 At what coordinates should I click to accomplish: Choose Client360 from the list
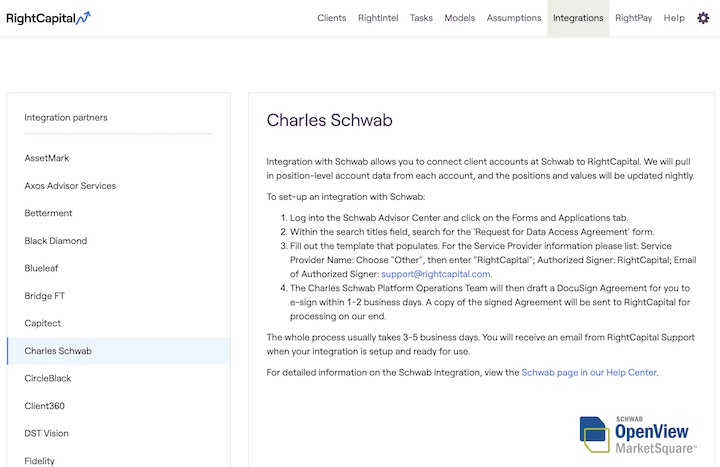119,406
